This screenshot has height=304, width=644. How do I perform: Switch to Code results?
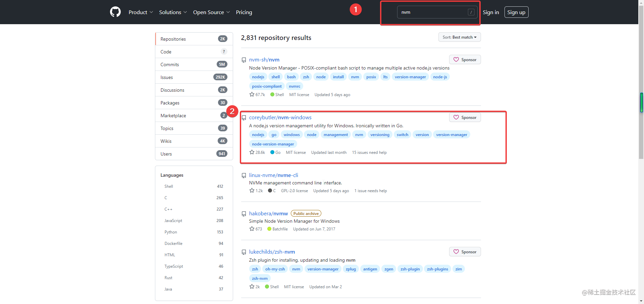(x=194, y=52)
